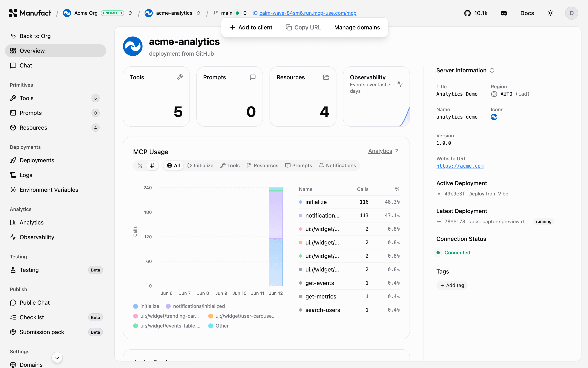Switch usage chart to count (#) mode
Image resolution: width=588 pixels, height=368 pixels.
(x=152, y=166)
